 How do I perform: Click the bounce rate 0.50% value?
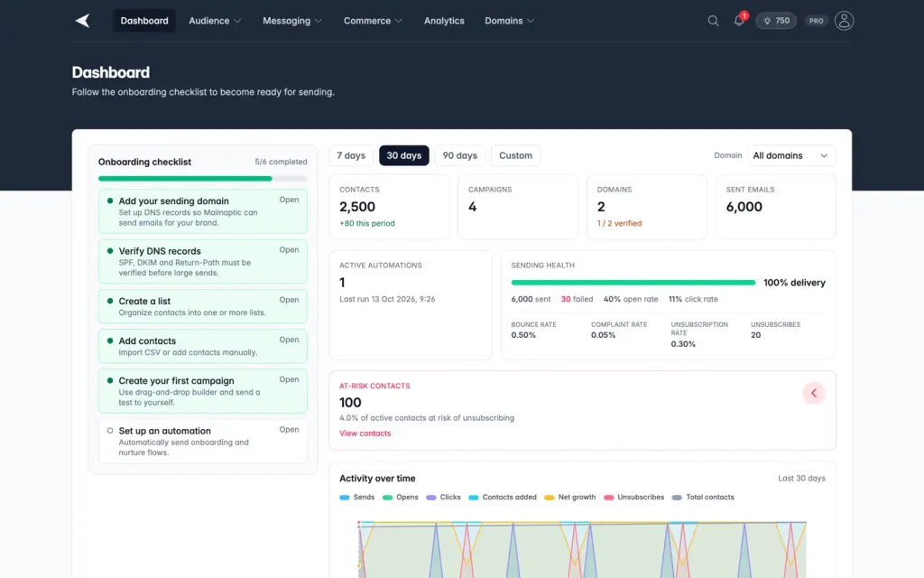coord(523,335)
